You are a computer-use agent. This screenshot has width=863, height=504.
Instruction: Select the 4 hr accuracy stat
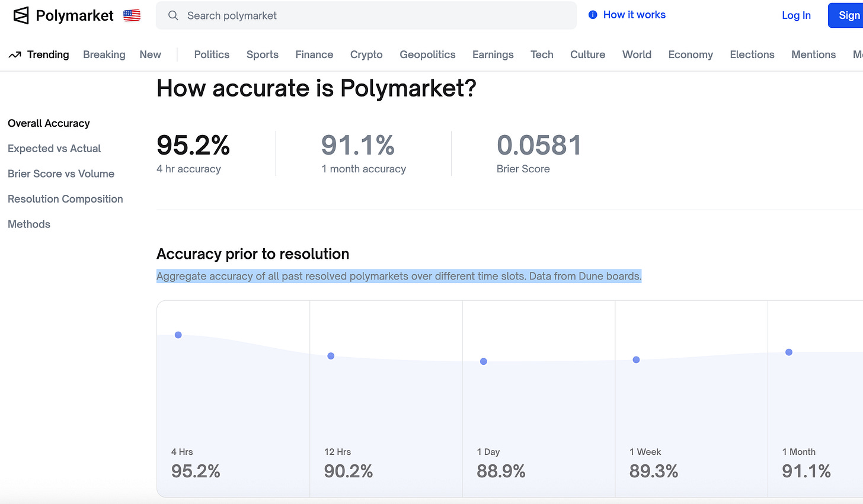click(x=193, y=153)
